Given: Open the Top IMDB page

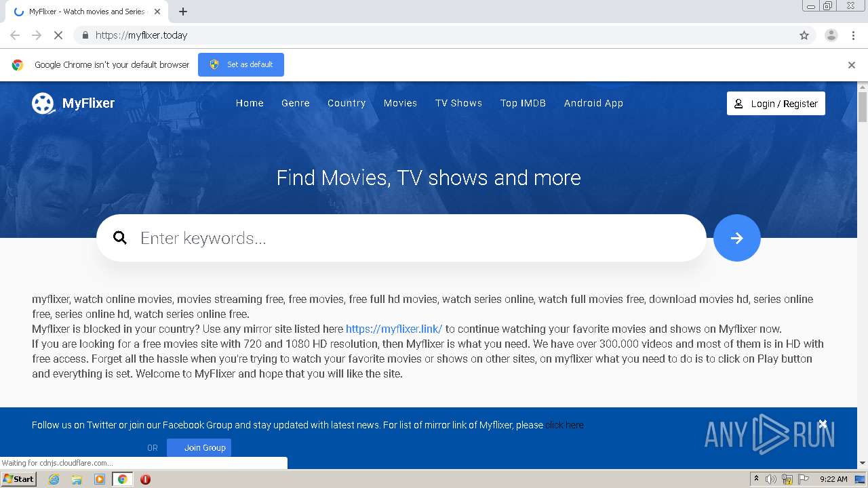Looking at the screenshot, I should (x=523, y=103).
